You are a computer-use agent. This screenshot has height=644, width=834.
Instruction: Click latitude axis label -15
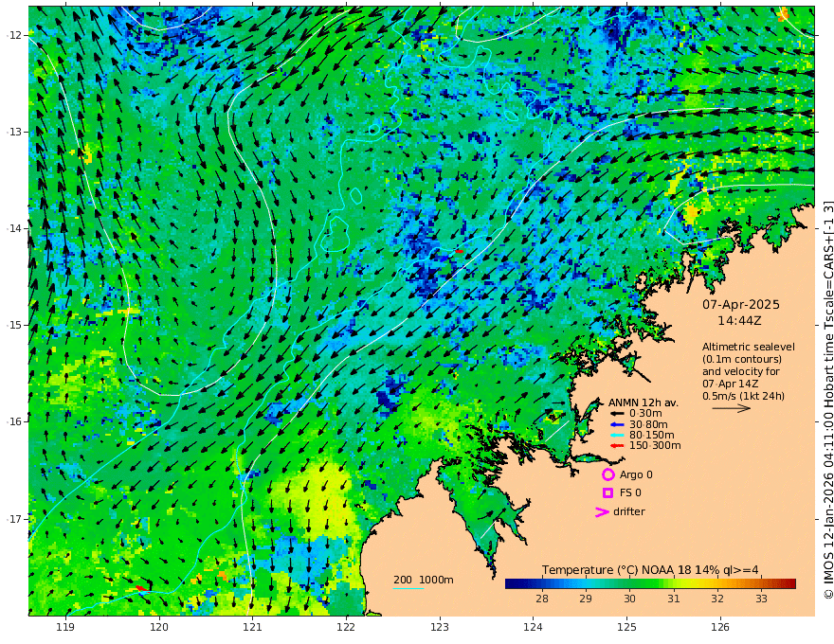14,325
